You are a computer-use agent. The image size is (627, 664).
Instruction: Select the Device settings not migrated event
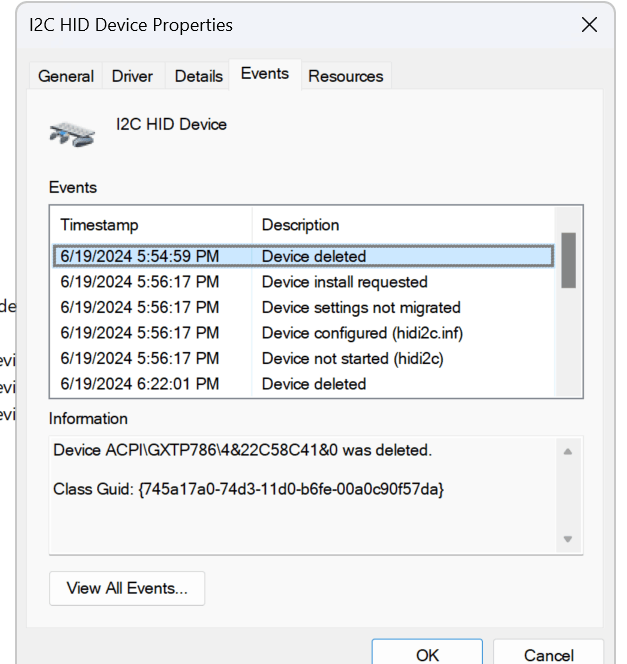(303, 307)
